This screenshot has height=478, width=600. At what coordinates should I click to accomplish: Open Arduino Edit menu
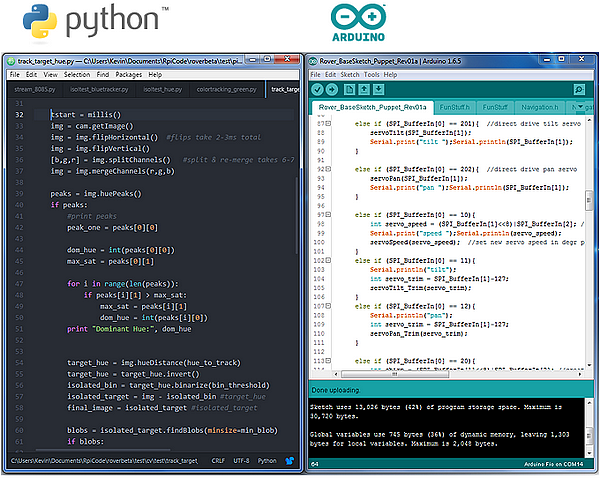click(x=330, y=75)
